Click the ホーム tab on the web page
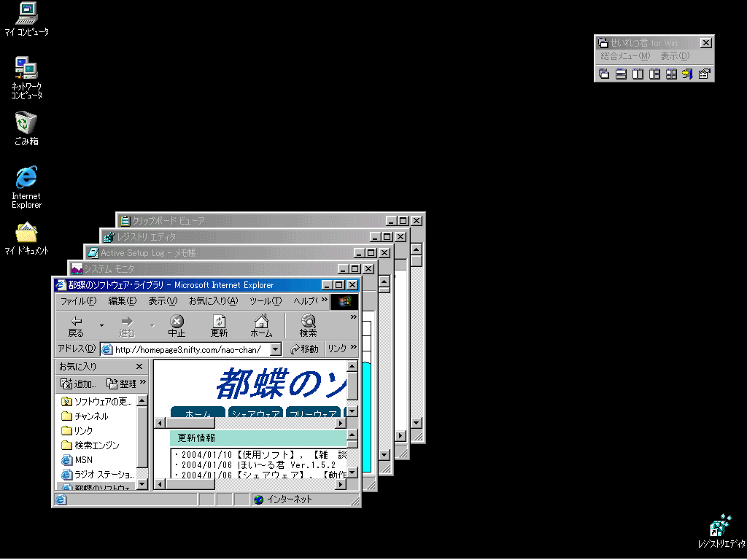This screenshot has height=560, width=747. (198, 413)
